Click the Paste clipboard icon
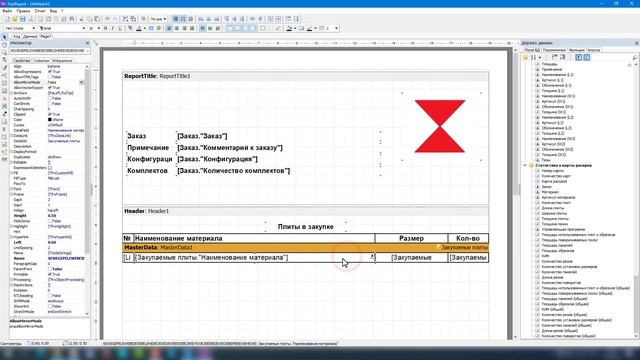This screenshot has width=640, height=360. click(x=97, y=19)
